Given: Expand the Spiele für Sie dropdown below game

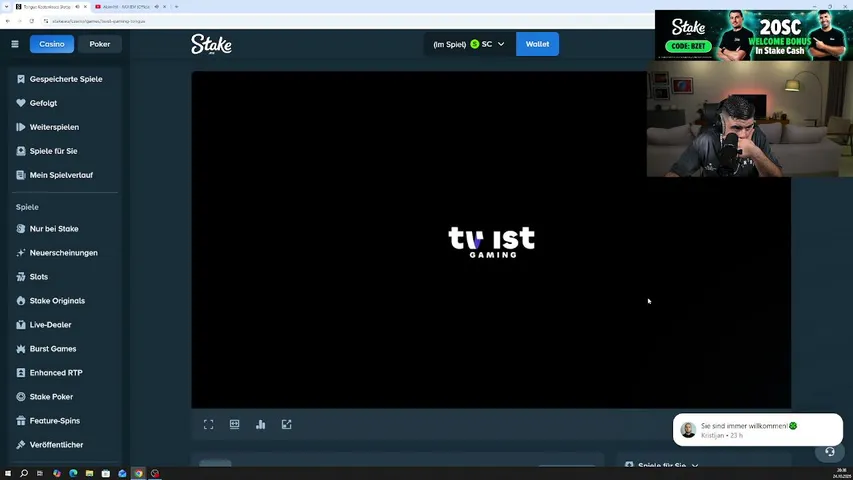Looking at the screenshot, I should click(x=662, y=465).
